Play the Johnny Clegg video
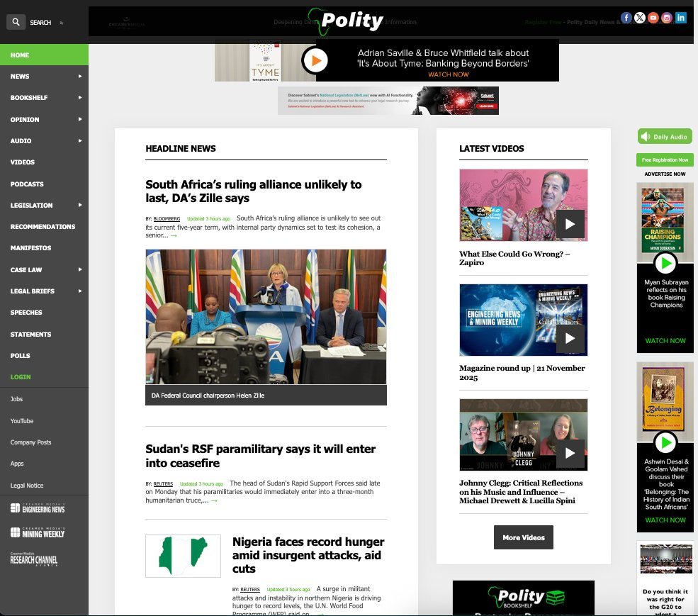Screen dimensions: 698x616 click(570, 454)
